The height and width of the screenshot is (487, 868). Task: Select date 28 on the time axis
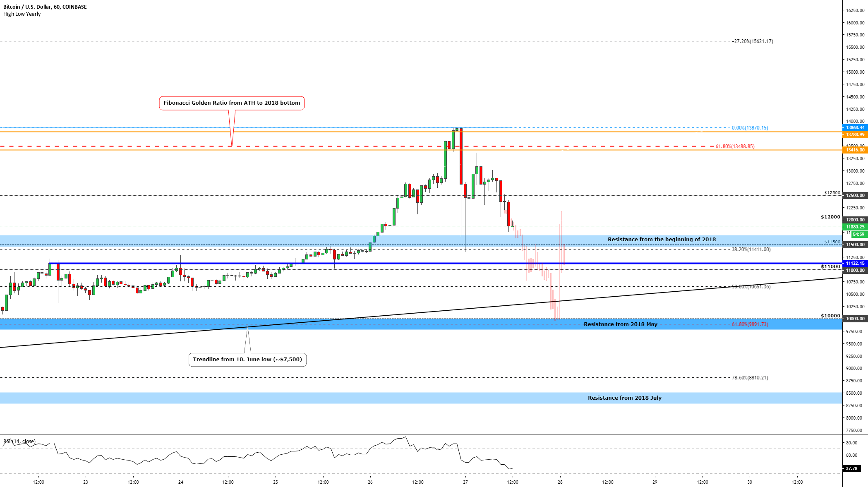click(560, 482)
